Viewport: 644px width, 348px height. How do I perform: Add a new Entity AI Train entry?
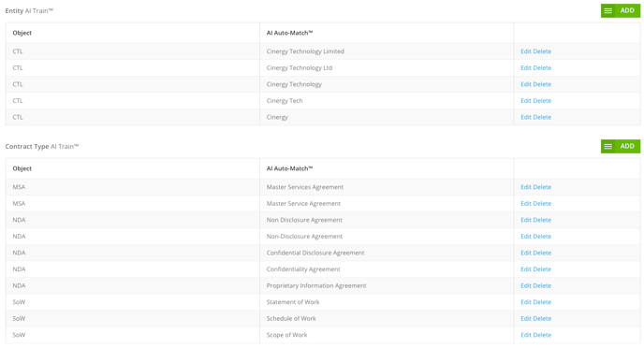coord(627,10)
